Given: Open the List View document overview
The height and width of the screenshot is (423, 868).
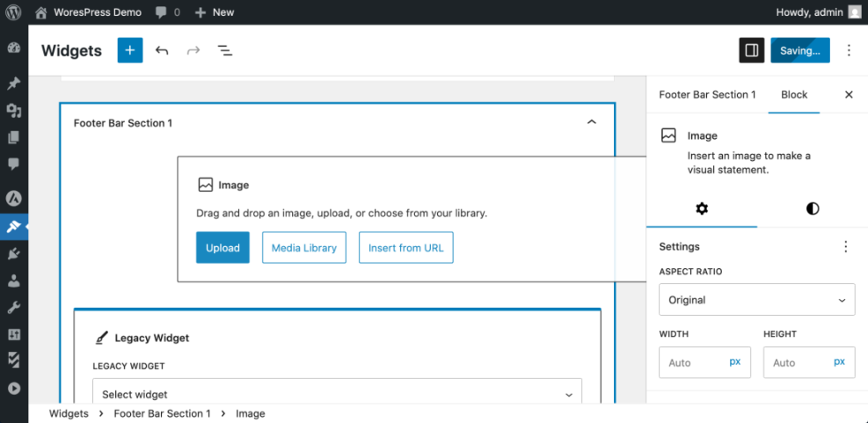Looking at the screenshot, I should click(225, 51).
